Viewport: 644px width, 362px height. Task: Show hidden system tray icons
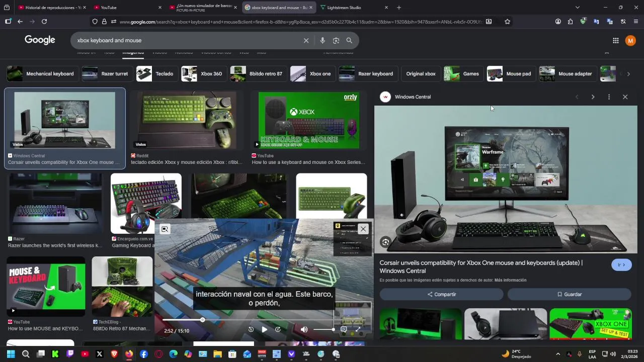(x=557, y=354)
